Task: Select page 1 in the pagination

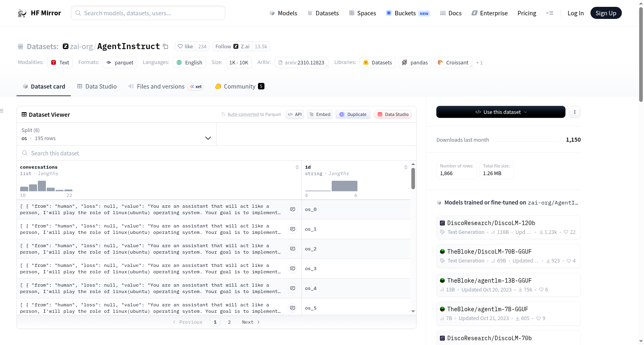Action: [215, 322]
